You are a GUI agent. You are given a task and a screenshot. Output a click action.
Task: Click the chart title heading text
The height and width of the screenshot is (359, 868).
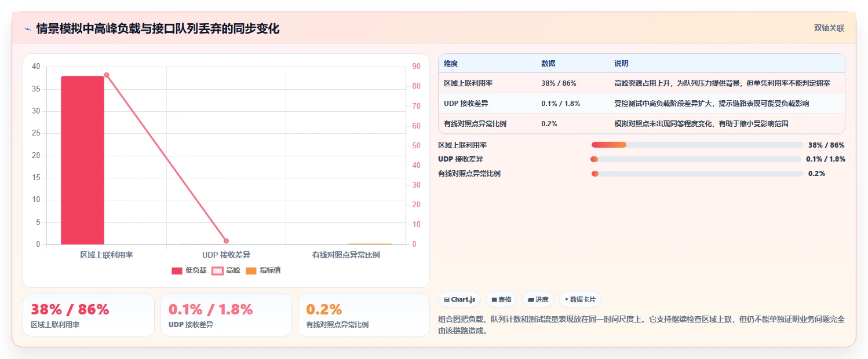click(158, 28)
